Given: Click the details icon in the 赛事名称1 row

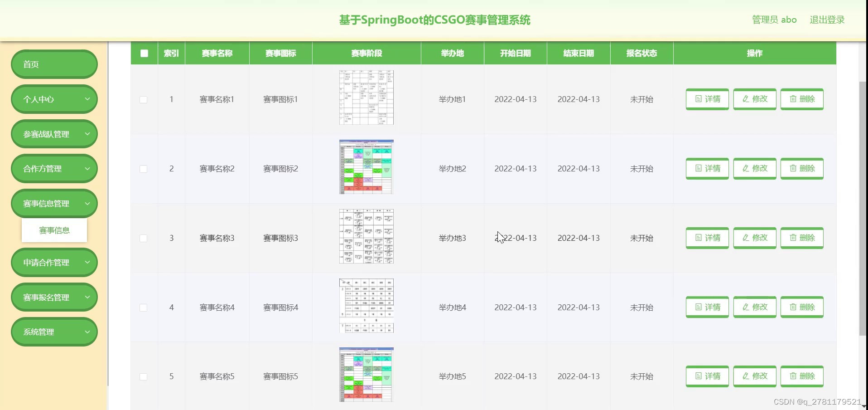Looking at the screenshot, I should tap(698, 99).
